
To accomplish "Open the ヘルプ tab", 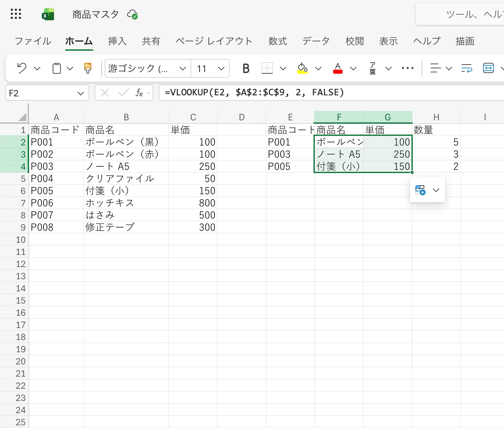I will 427,41.
